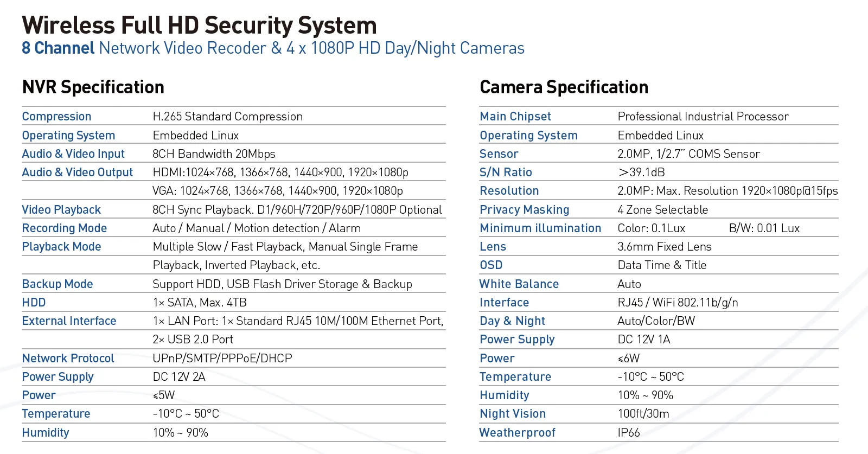Select the 'White Balance' label
The height and width of the screenshot is (454, 868).
(519, 284)
